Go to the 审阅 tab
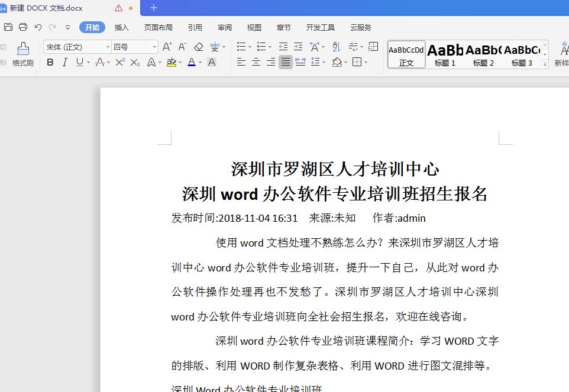Screen dimensions: 569x392 point(225,28)
